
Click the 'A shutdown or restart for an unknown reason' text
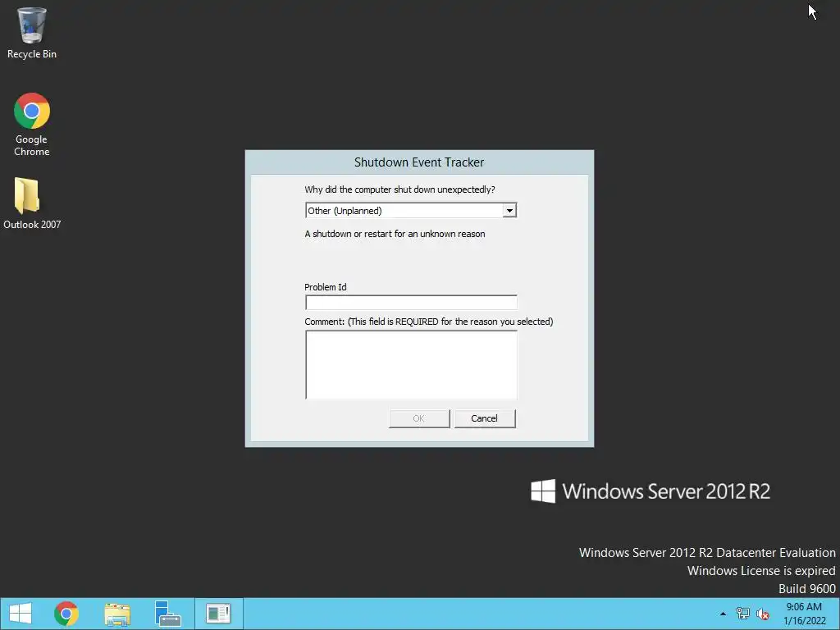click(x=395, y=234)
